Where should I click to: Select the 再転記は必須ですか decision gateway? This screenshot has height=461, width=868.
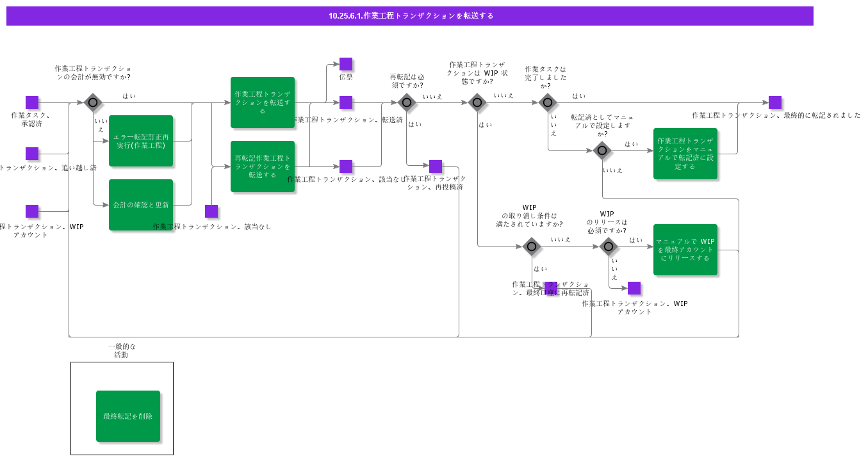(407, 101)
